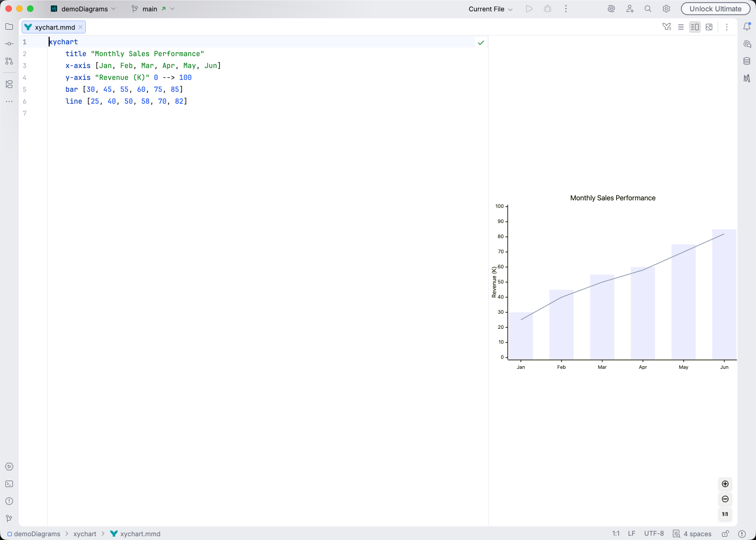Image resolution: width=756 pixels, height=540 pixels.
Task: Click the Unlock Ultimate button
Action: pos(715,9)
